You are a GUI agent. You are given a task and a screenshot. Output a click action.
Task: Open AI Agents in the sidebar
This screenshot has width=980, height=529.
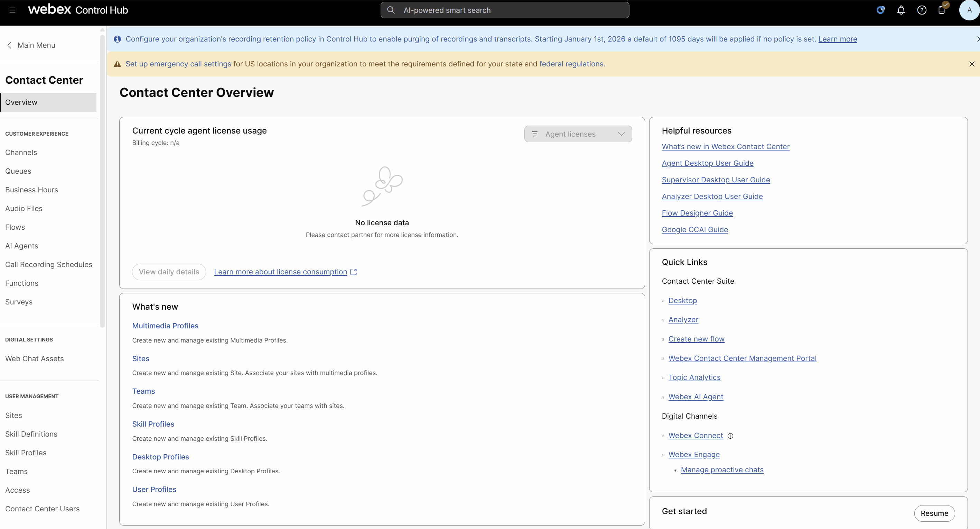[22, 246]
